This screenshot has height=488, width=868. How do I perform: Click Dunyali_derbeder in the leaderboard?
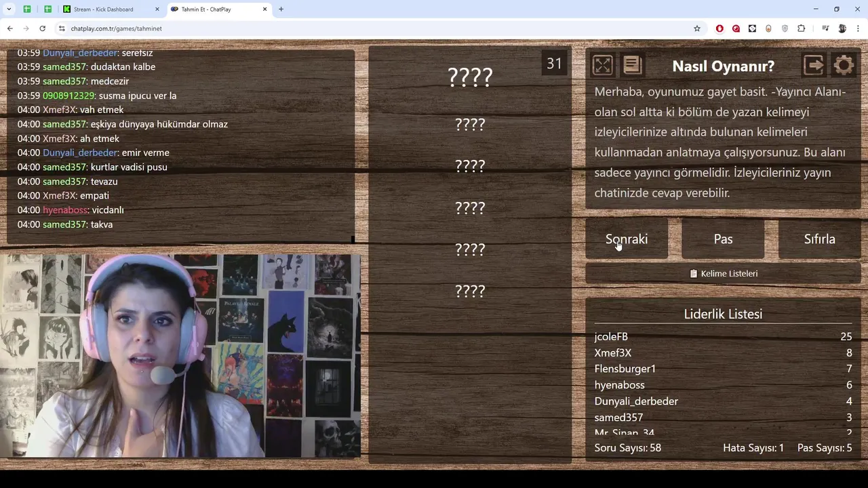(x=636, y=401)
